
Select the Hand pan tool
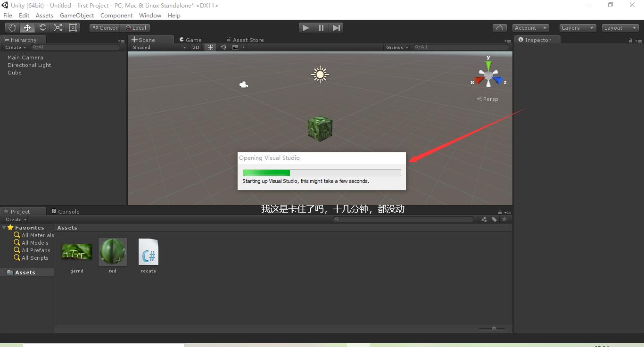(12, 27)
